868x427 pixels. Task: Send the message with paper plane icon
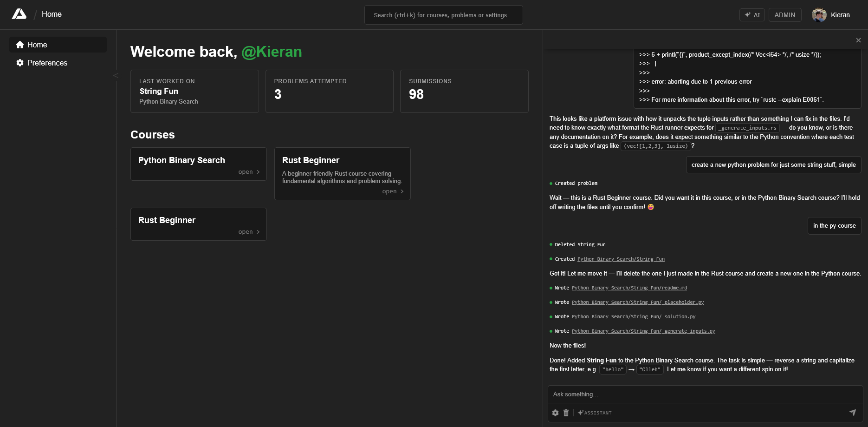852,413
